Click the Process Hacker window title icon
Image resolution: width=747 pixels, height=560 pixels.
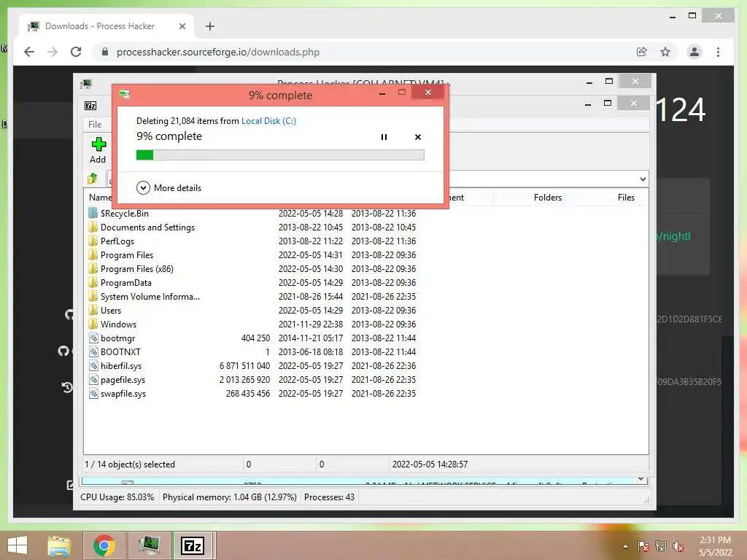(x=86, y=84)
